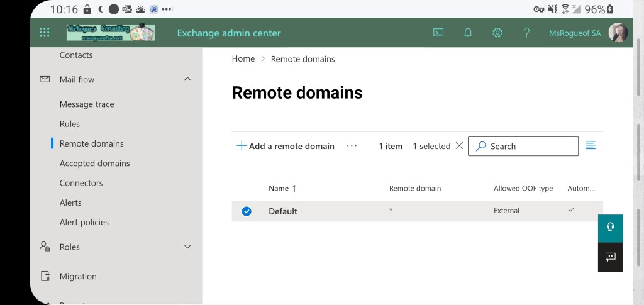Open Message trace in sidebar
The image size is (644, 305).
(87, 104)
